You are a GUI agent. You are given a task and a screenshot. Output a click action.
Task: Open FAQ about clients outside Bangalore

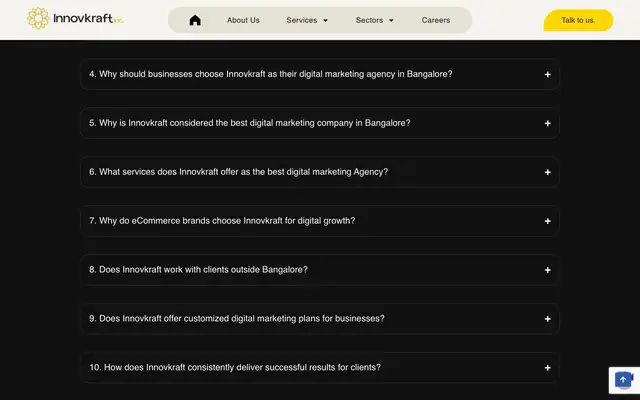(320, 270)
